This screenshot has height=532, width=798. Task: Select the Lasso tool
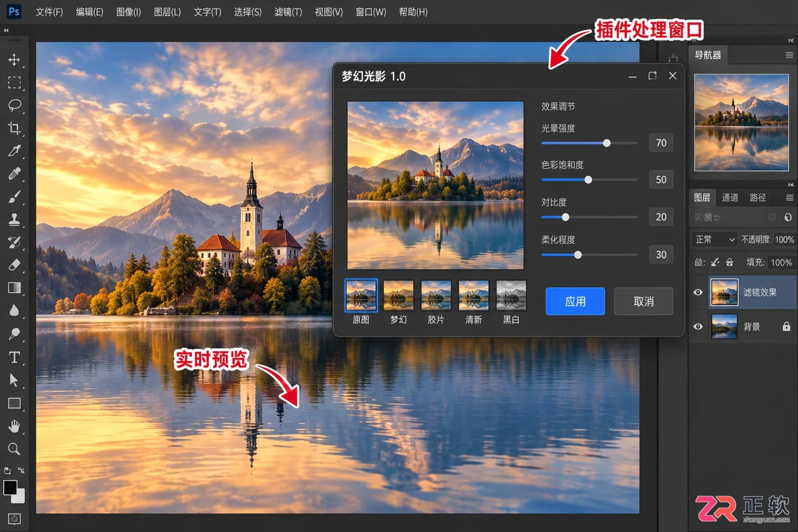(x=14, y=105)
